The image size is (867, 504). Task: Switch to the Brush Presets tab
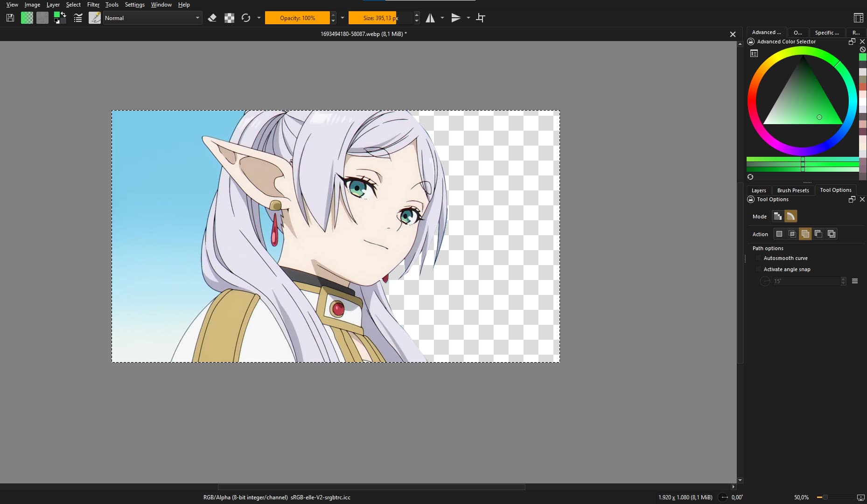coord(793,190)
